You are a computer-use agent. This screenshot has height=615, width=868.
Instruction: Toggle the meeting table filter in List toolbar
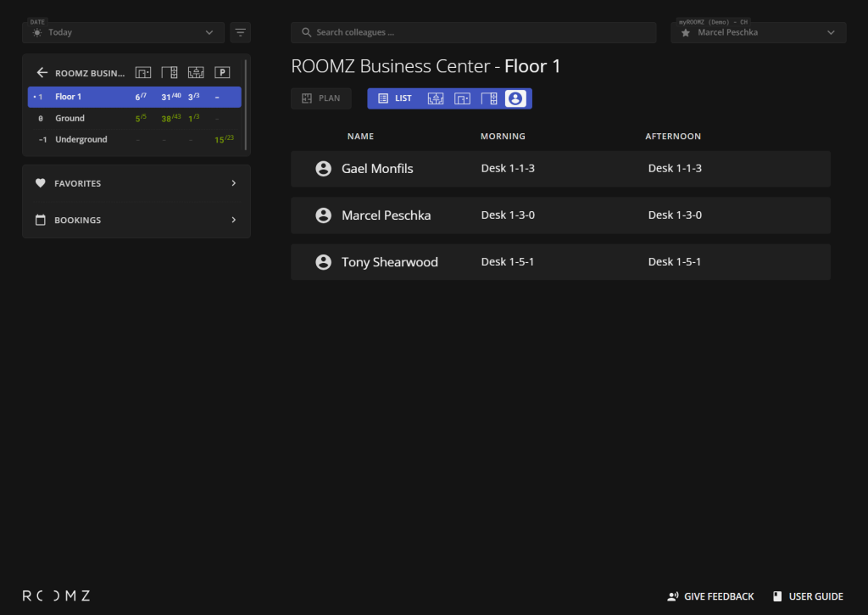(x=436, y=98)
